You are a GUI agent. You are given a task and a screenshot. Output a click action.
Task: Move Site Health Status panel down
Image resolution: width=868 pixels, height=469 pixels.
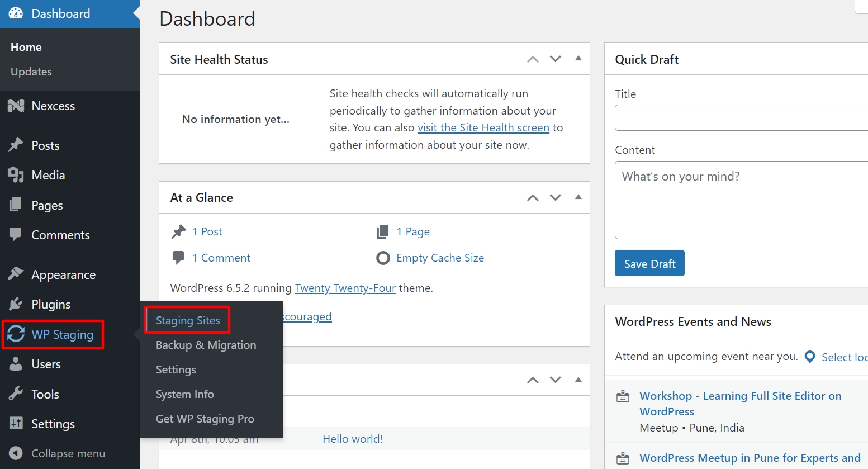coord(555,59)
